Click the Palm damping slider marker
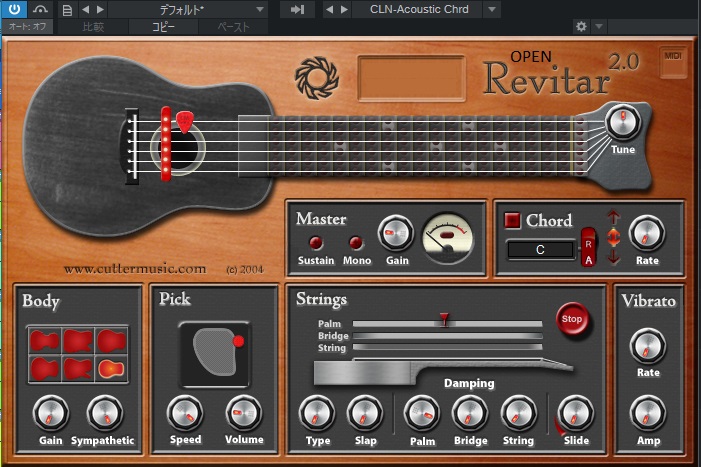This screenshot has height=467, width=701. click(x=444, y=321)
